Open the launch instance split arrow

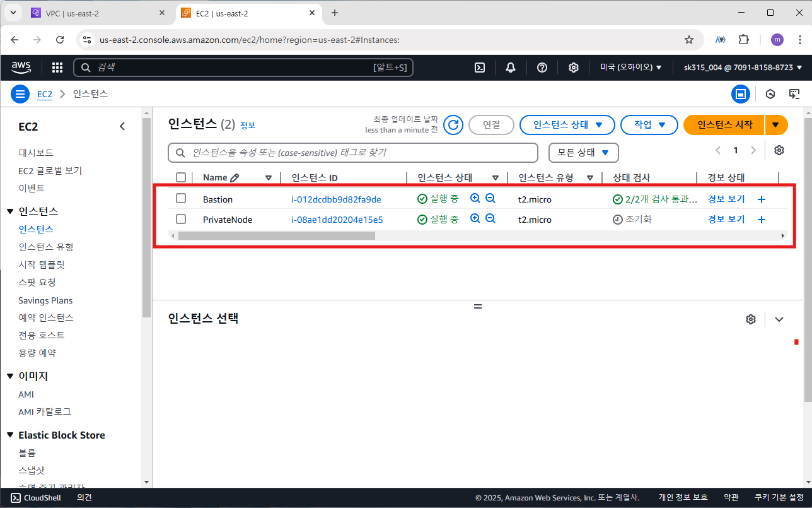tap(776, 125)
